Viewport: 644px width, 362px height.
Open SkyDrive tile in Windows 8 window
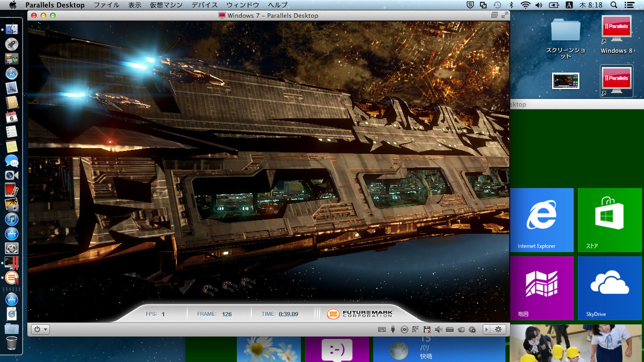(x=610, y=288)
